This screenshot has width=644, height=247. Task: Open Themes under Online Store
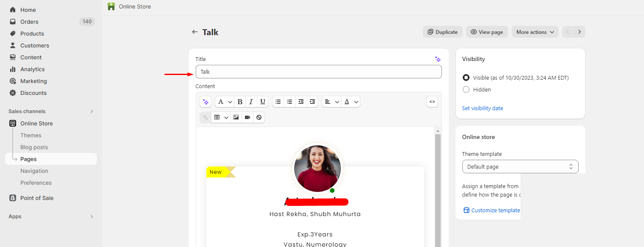31,135
